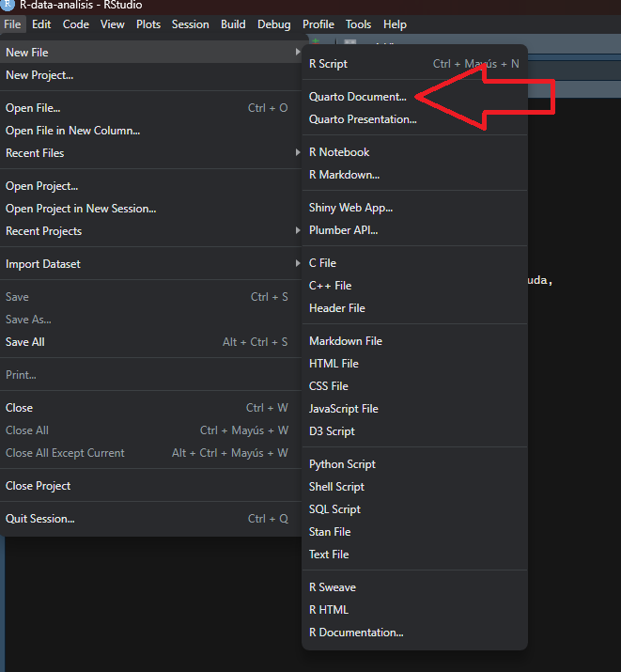Expand the Recent Projects submenu
The image size is (621, 672).
[298, 231]
